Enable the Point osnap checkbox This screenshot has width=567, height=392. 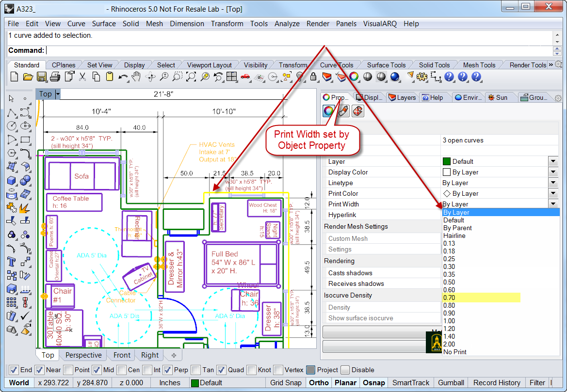(x=67, y=370)
